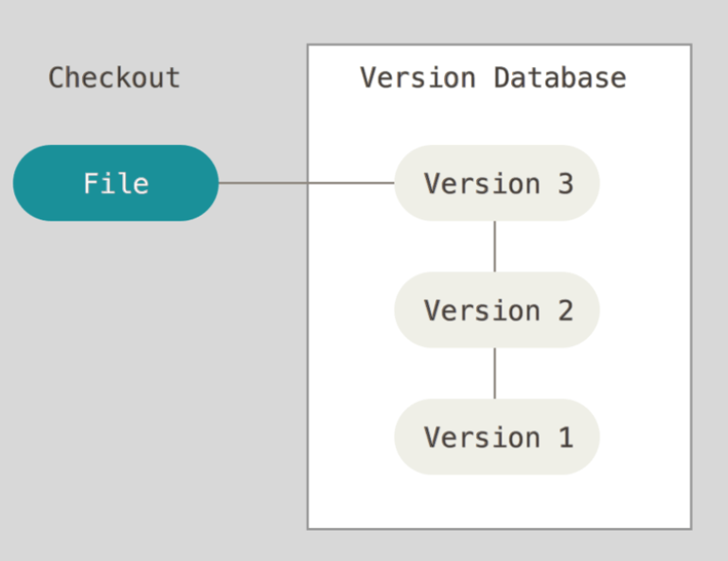Click the digit 1 in Version 1
The width and height of the screenshot is (728, 561).
(x=566, y=437)
